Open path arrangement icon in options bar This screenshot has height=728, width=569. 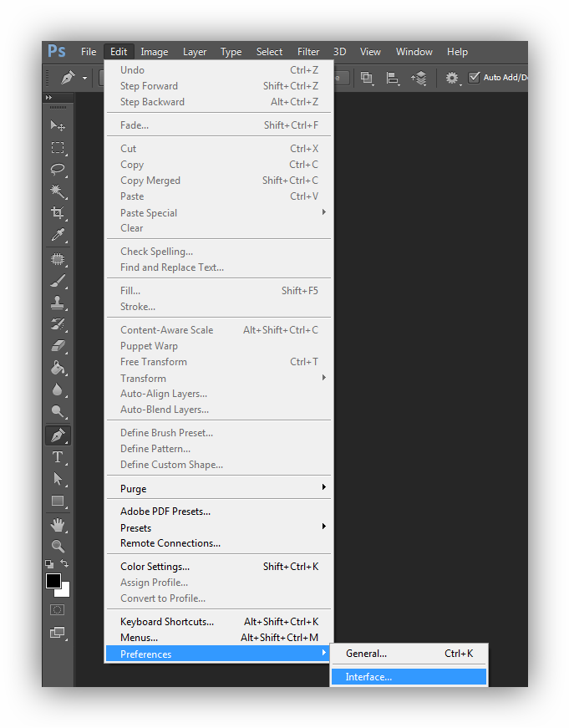pos(419,78)
